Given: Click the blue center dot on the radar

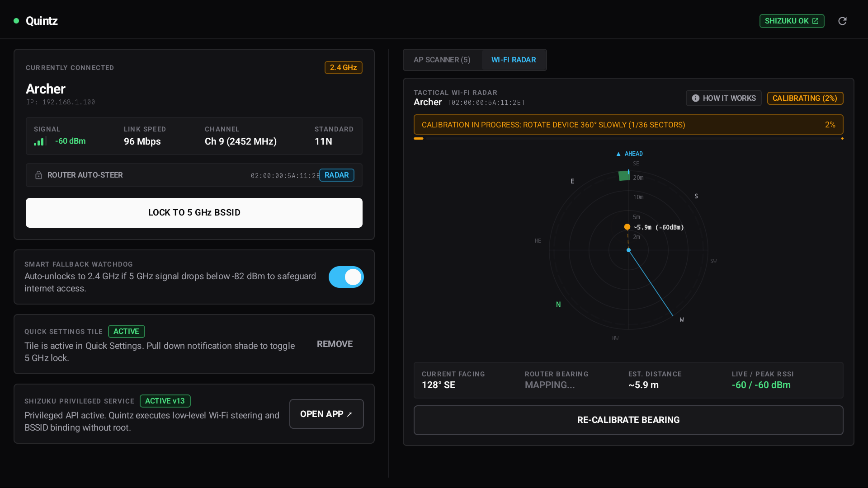Looking at the screenshot, I should (x=628, y=250).
